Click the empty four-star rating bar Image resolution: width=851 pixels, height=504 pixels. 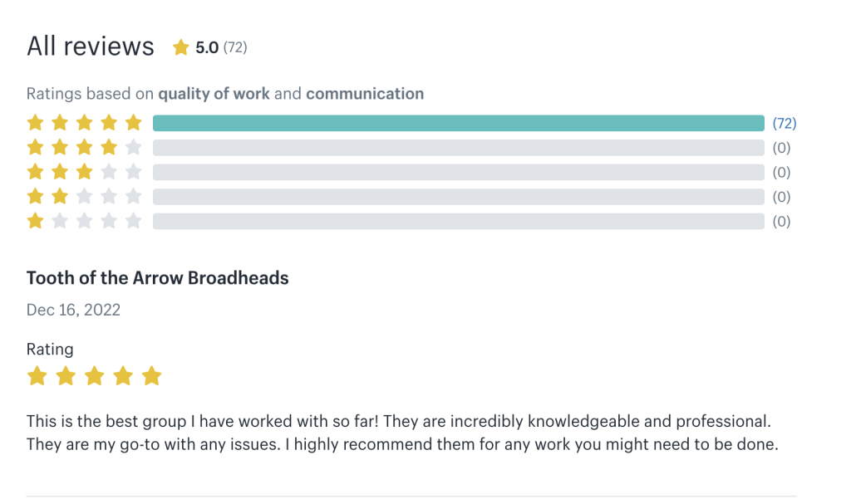click(x=458, y=148)
